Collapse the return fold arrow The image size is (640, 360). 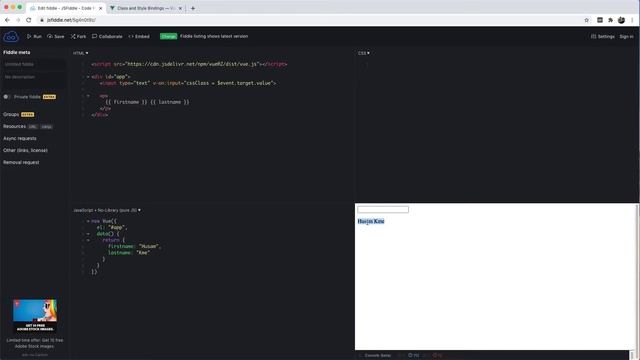pos(88,240)
